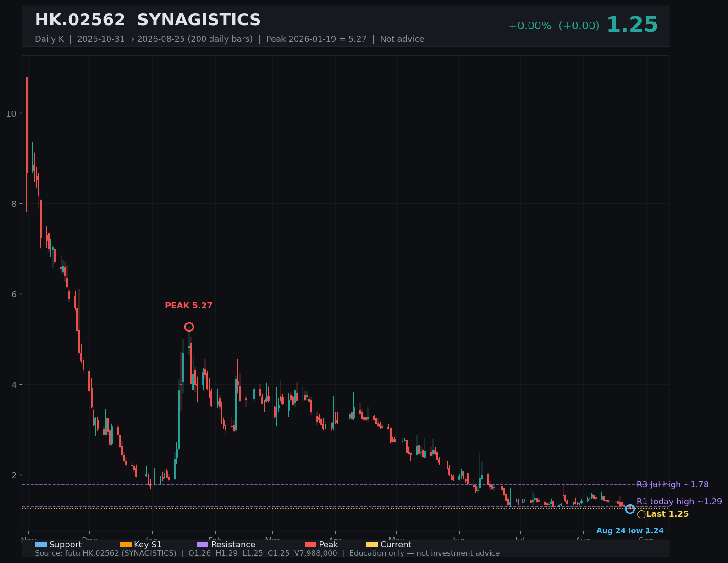Click the y-axis value 6
Screen dimensions: 728x563
point(14,294)
